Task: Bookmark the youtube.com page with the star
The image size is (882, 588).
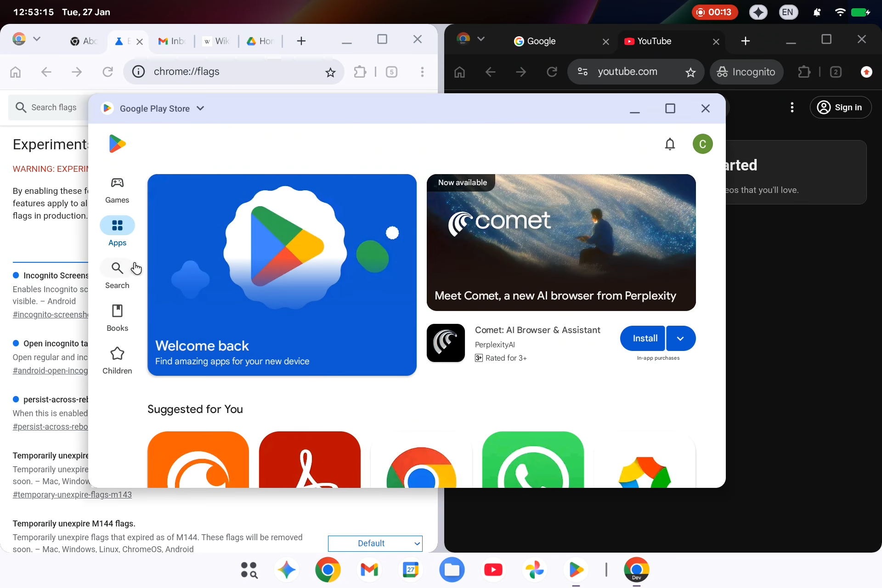Action: pos(690,72)
